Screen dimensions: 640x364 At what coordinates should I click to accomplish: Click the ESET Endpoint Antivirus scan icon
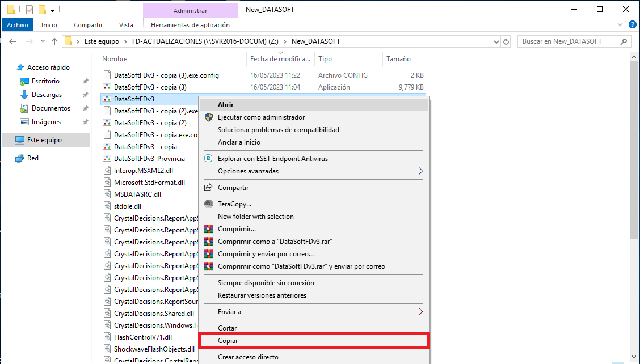click(209, 158)
